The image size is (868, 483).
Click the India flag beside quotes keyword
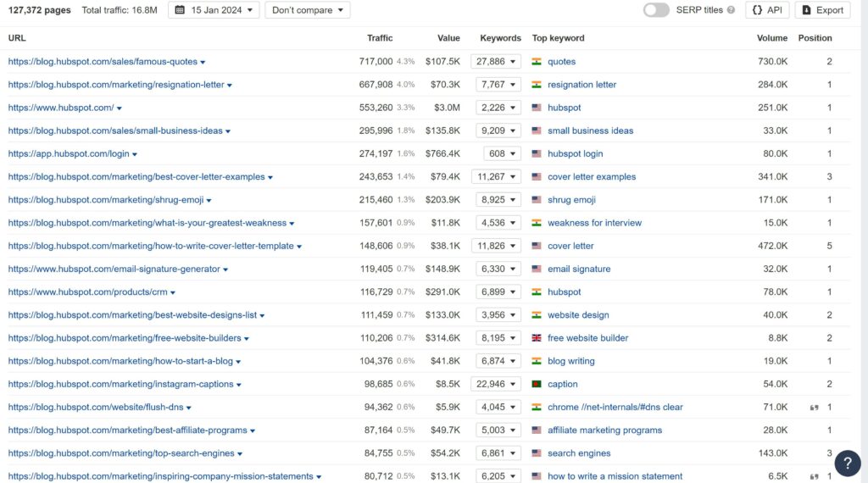click(x=537, y=61)
